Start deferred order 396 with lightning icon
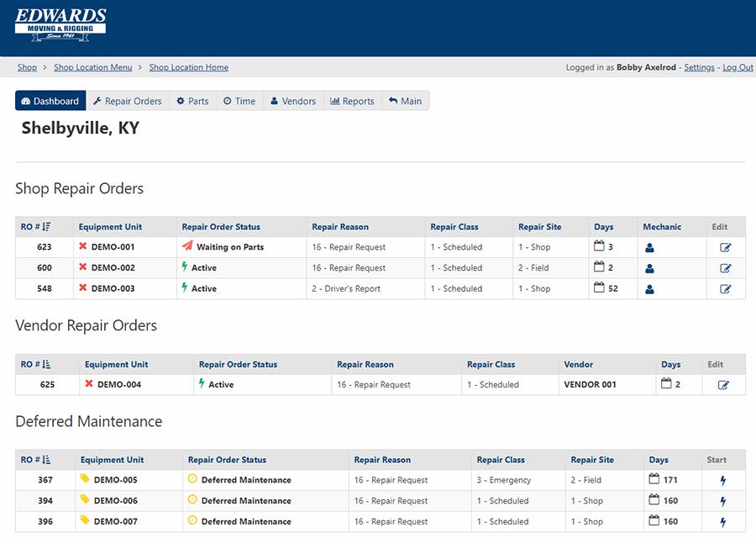756x538 pixels. point(722,522)
